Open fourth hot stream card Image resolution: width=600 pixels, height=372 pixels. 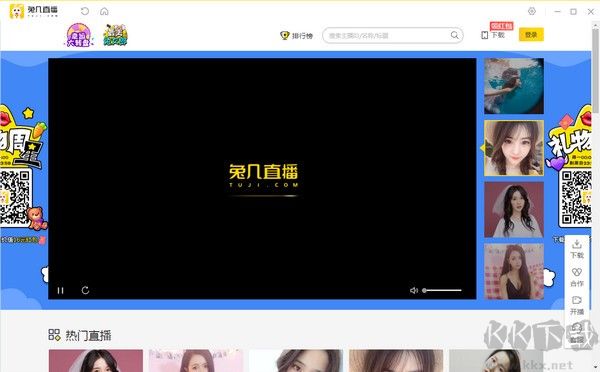coord(396,361)
